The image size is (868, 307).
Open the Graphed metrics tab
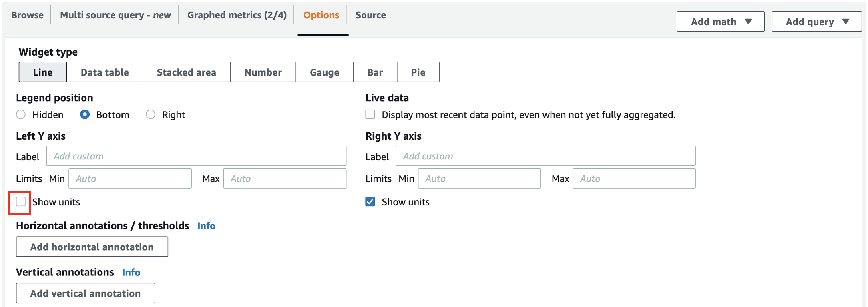tap(237, 15)
